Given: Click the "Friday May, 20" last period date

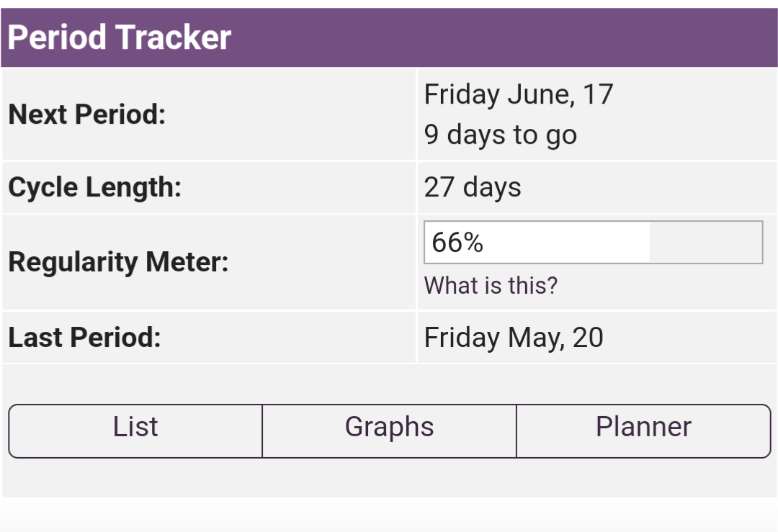Looking at the screenshot, I should (x=514, y=337).
